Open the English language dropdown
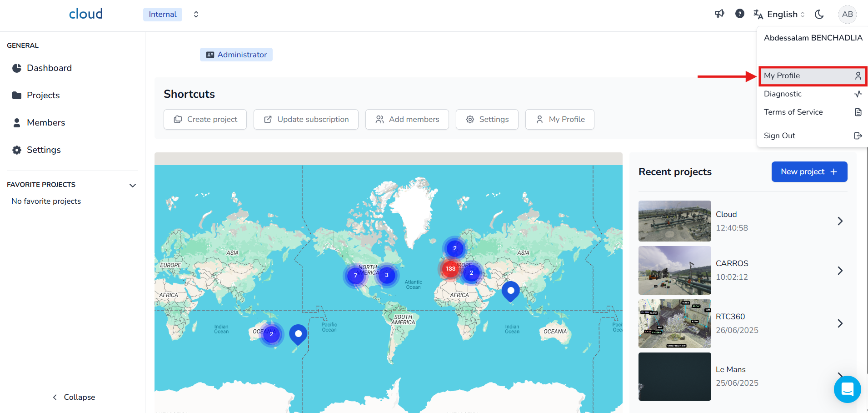The image size is (868, 413). (x=779, y=15)
